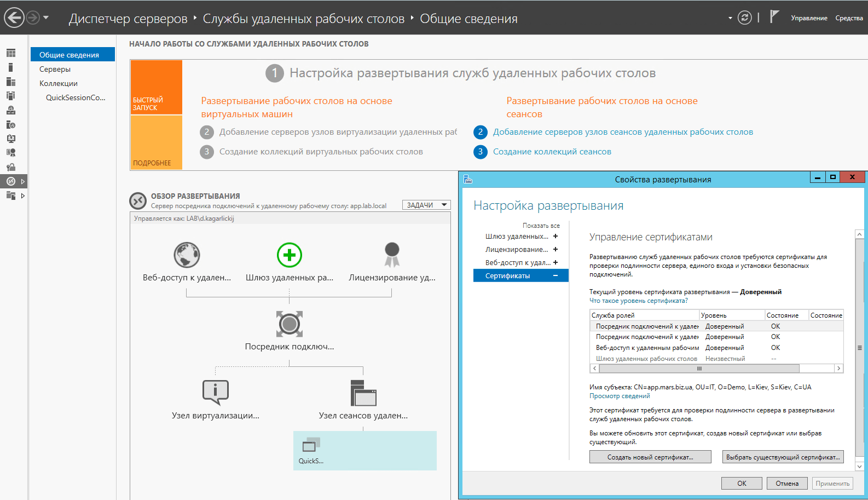Open the Средства menu
Image resolution: width=868 pixels, height=500 pixels.
pyautogui.click(x=849, y=18)
